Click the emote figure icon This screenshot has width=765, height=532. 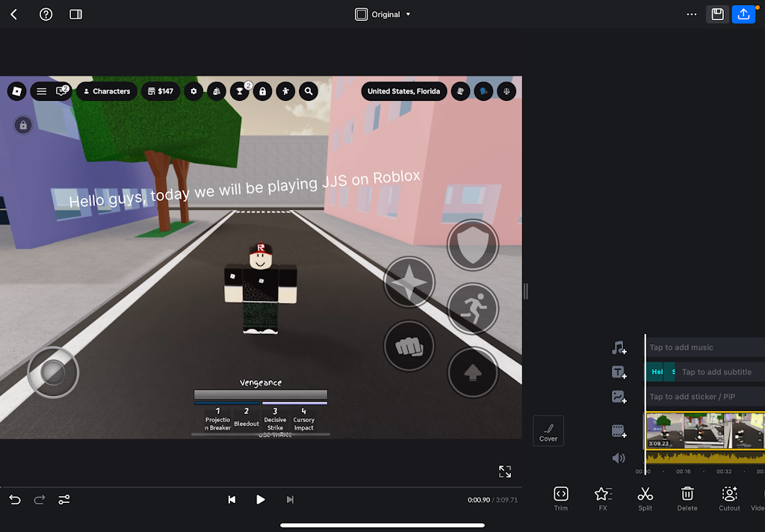click(285, 91)
